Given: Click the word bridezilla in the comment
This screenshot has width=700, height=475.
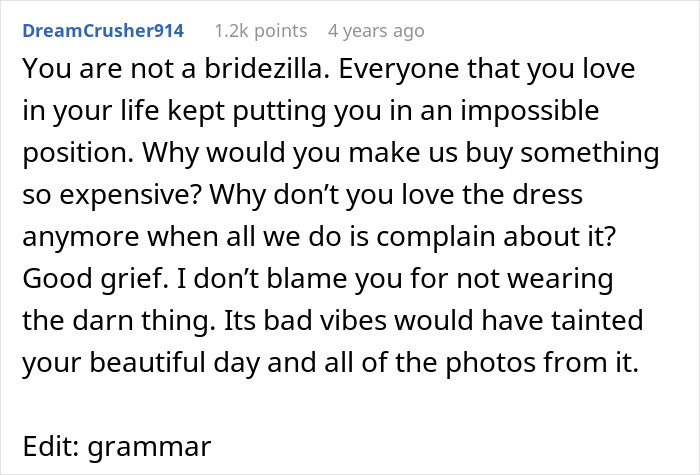Looking at the screenshot, I should (262, 76).
